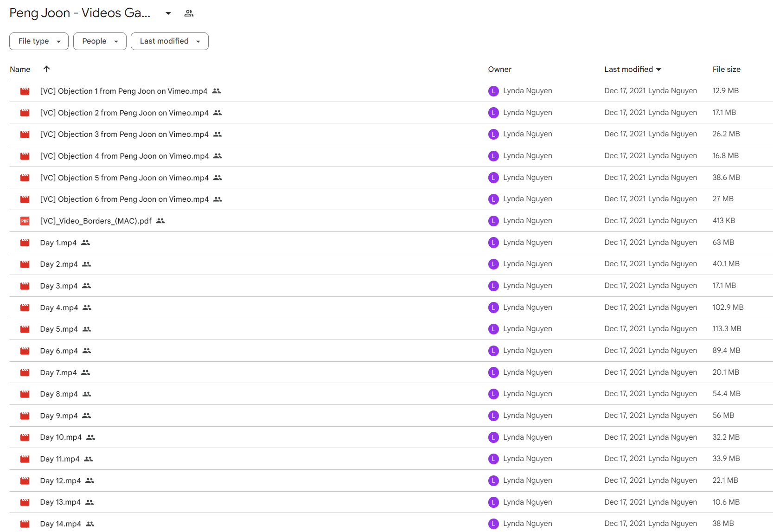Screen dimensions: 773x532
Task: Click Lynda Nguyen owner in Day 2 row
Action: [x=528, y=264]
